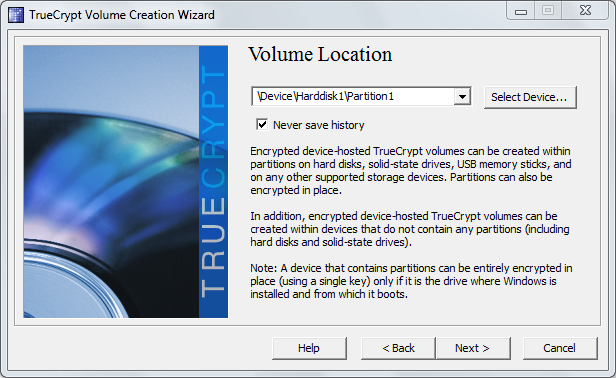
Task: Close the wizard with the X button
Action: tap(585, 11)
